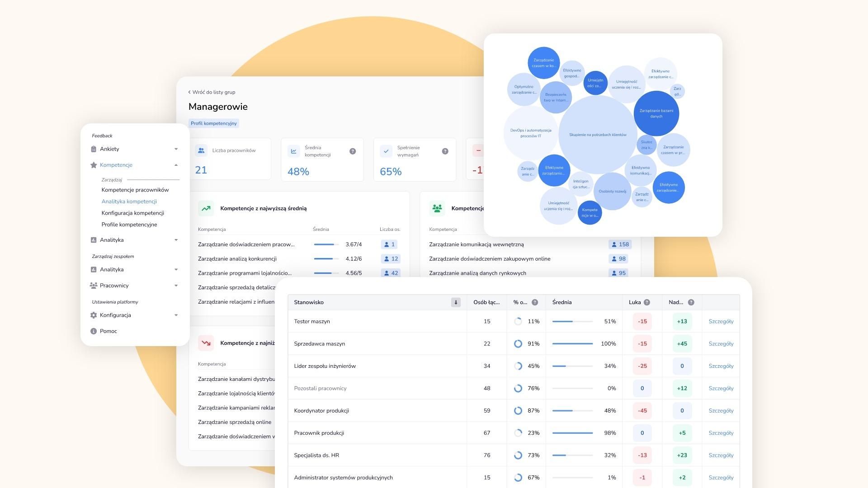Click the +45 surplus badge
Screen dimensions: 868x488
[x=682, y=344]
